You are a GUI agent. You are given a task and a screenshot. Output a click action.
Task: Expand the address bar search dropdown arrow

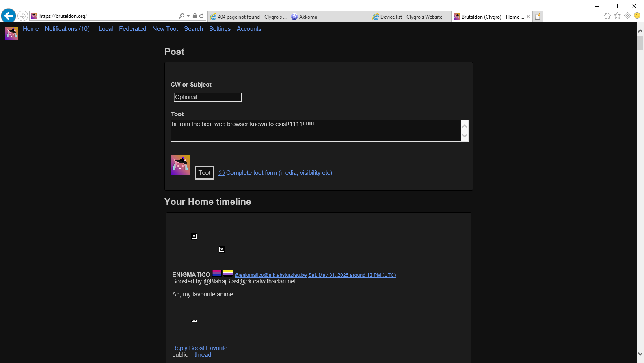click(188, 16)
